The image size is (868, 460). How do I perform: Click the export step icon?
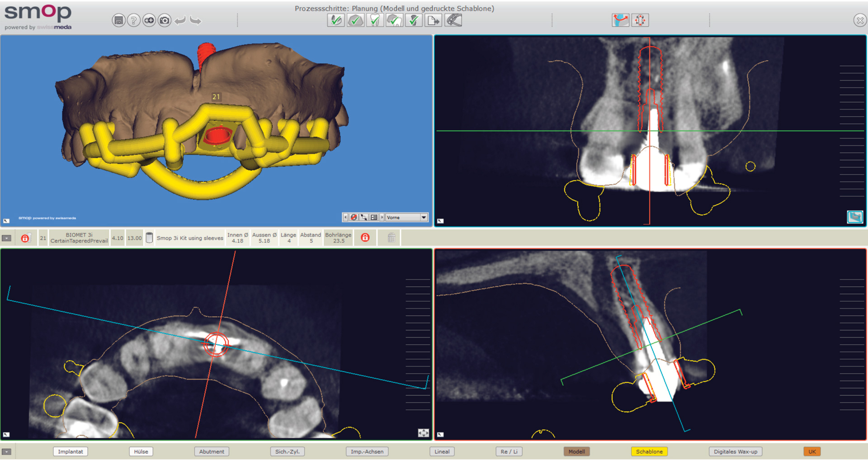(433, 20)
